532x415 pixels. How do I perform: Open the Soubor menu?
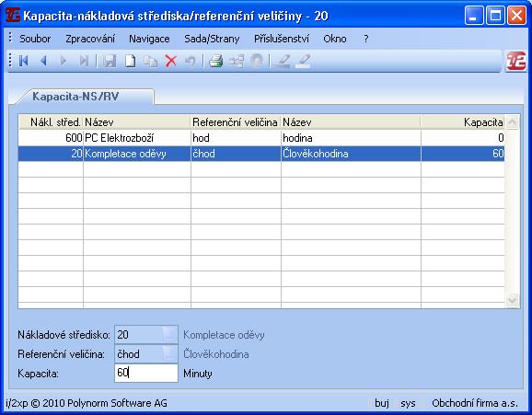35,39
